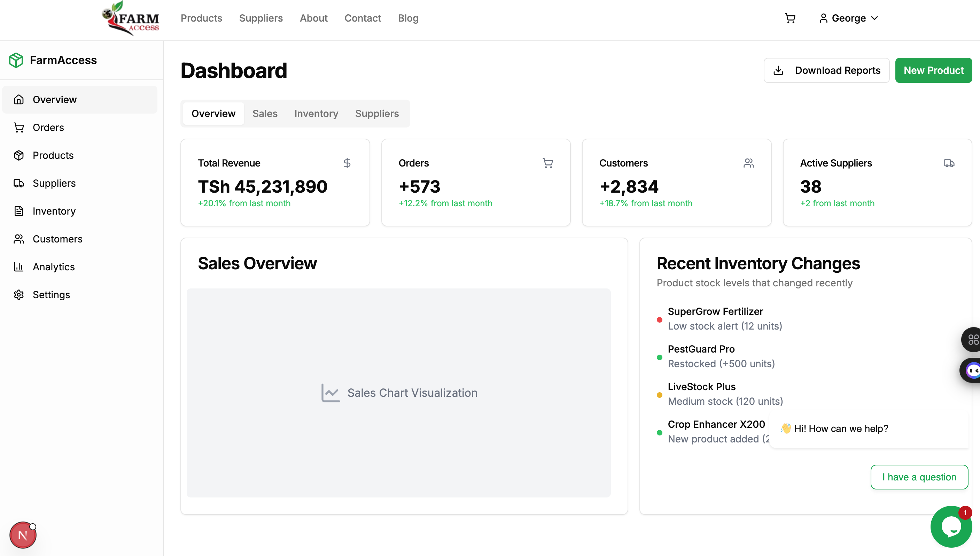980x556 pixels.
Task: Click the purple assistant face icon at the right edge
Action: [x=972, y=370]
